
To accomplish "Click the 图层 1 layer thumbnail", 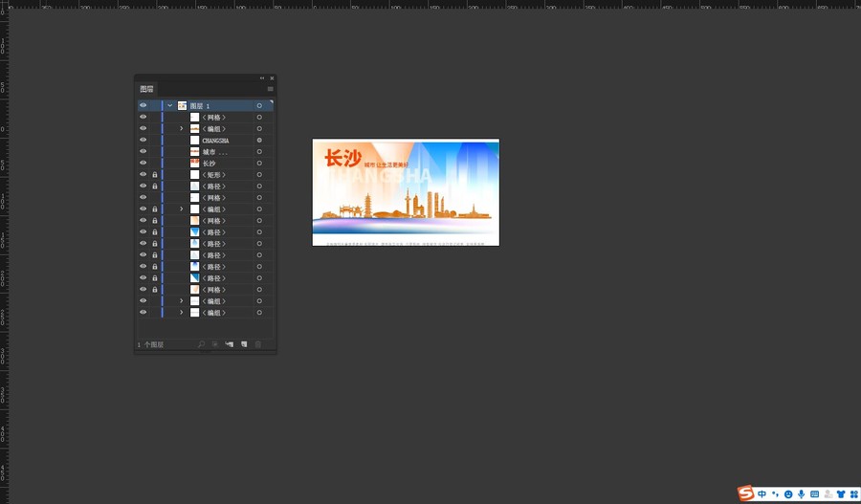I will pyautogui.click(x=183, y=105).
